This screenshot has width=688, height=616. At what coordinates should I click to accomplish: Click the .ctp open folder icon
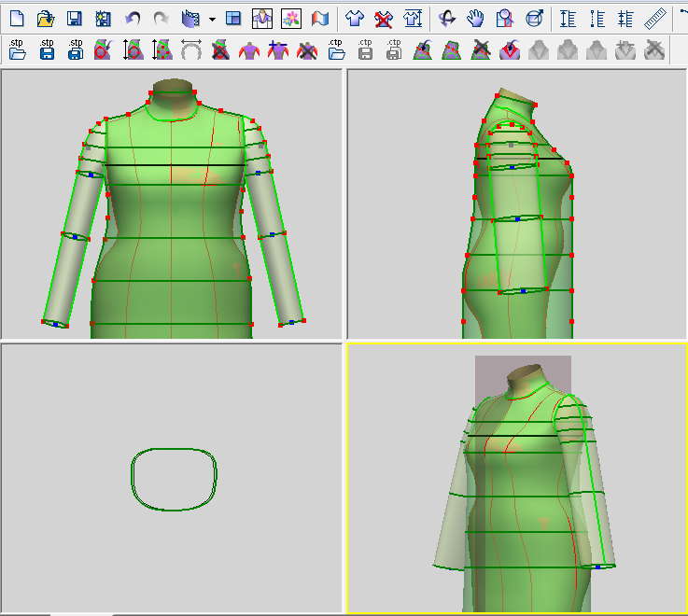[337, 49]
